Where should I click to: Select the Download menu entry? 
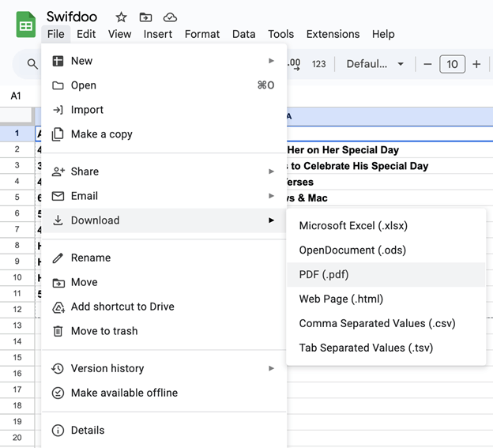pos(164,220)
